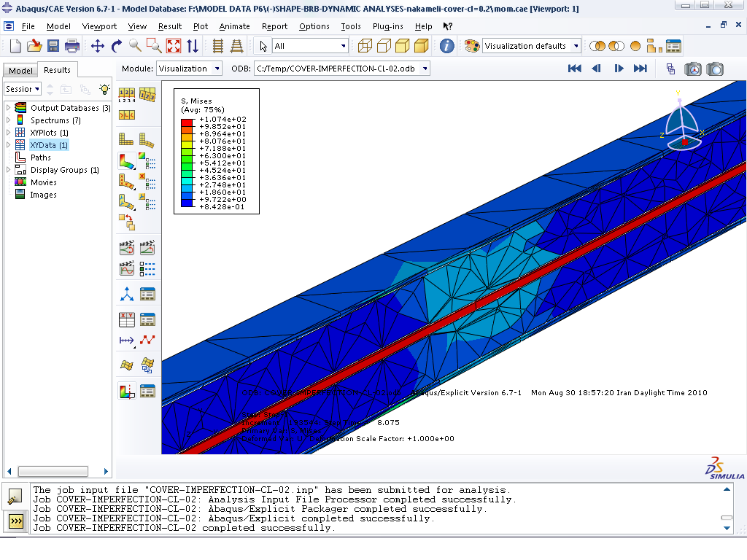
Task: Click the Plot Contours on Deformed Shape icon
Action: click(127, 160)
